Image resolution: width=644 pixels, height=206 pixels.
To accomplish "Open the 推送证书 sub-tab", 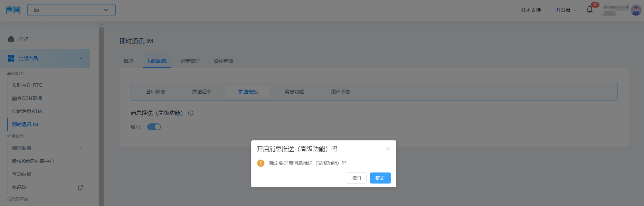I will tap(202, 92).
